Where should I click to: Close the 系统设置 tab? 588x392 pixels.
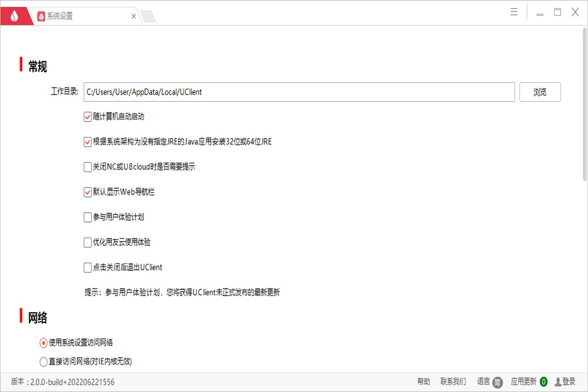point(133,16)
